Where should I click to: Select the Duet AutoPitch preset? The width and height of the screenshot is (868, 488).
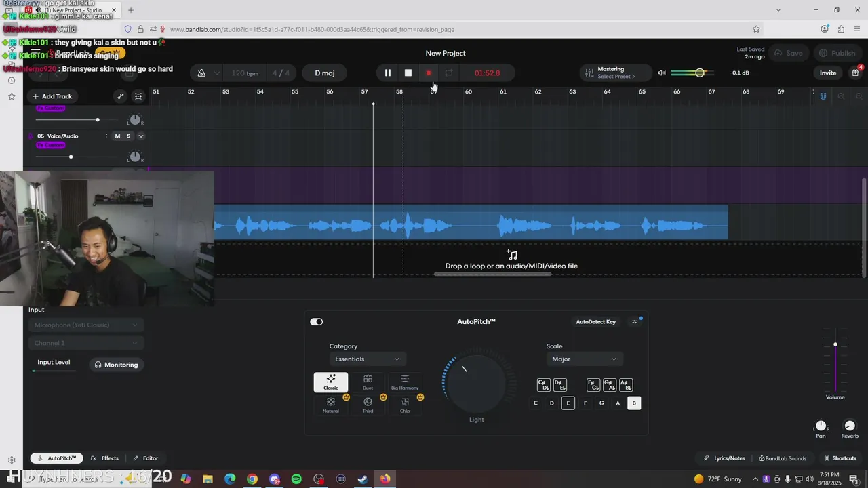[368, 382]
